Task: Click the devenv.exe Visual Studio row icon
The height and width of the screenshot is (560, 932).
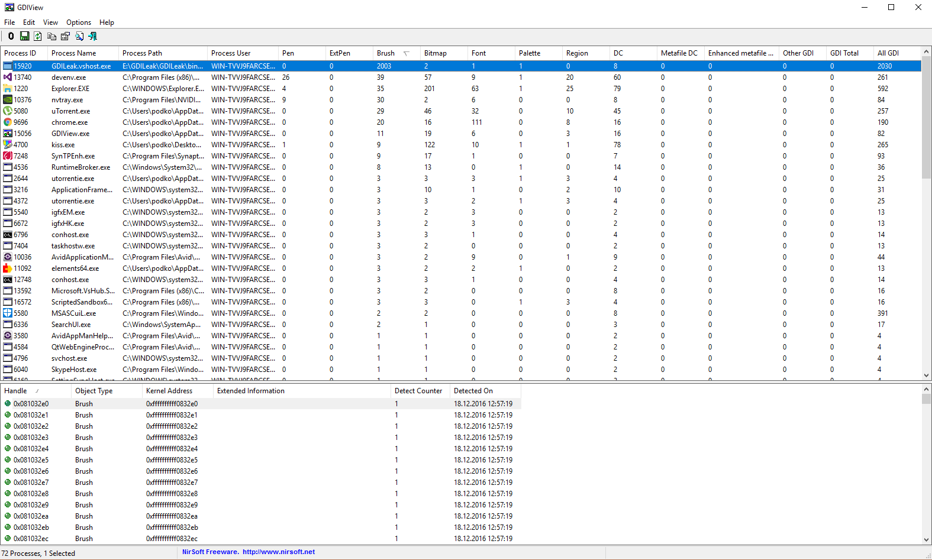Action: tap(8, 77)
